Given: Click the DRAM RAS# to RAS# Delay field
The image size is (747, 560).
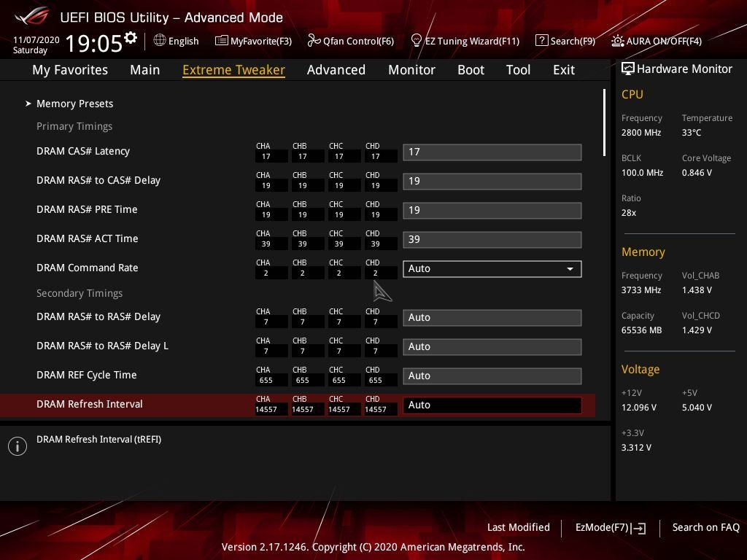Looking at the screenshot, I should (x=492, y=318).
